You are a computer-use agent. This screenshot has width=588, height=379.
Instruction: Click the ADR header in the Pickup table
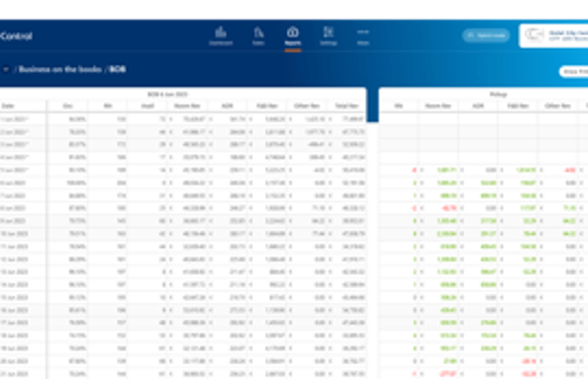478,106
